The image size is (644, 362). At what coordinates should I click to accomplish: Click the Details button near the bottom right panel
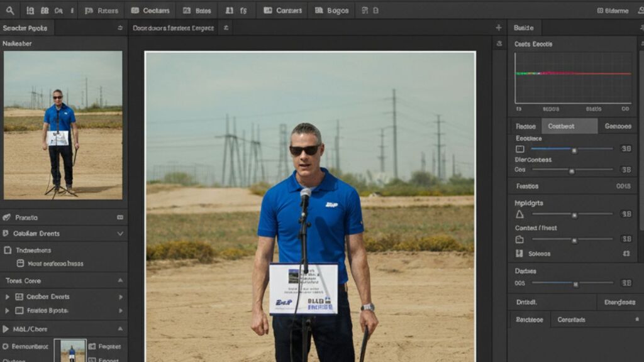point(526,302)
